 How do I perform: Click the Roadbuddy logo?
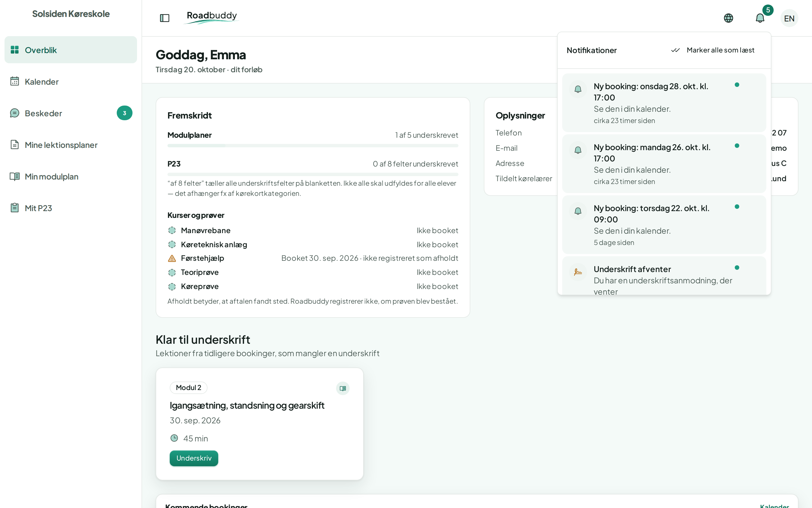[x=212, y=17]
